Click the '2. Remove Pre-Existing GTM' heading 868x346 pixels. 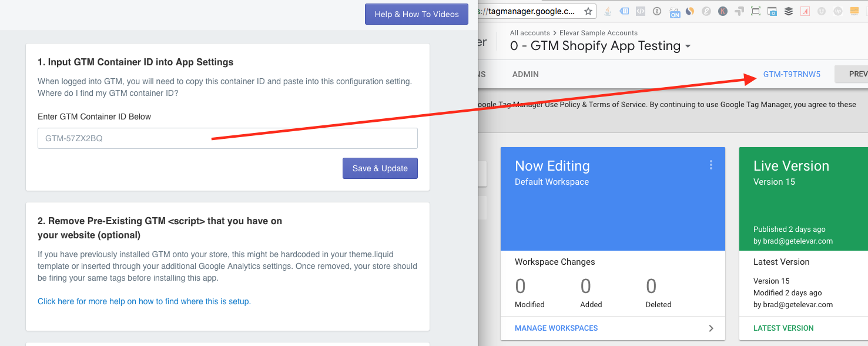[160, 228]
